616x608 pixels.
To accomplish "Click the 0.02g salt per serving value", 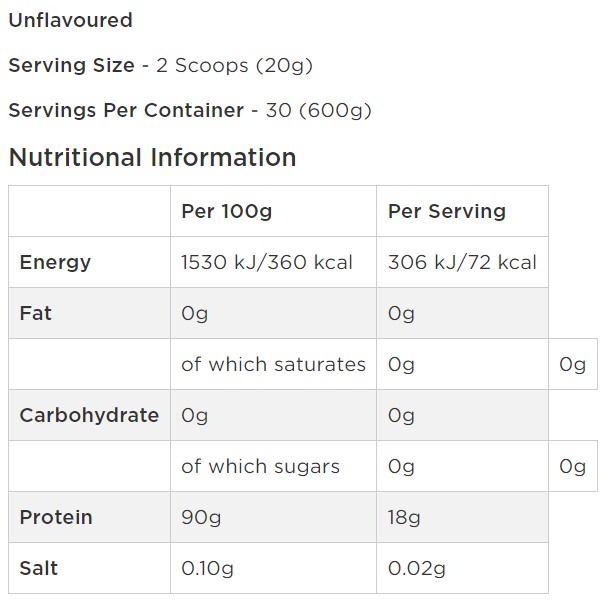I will coord(415,569).
